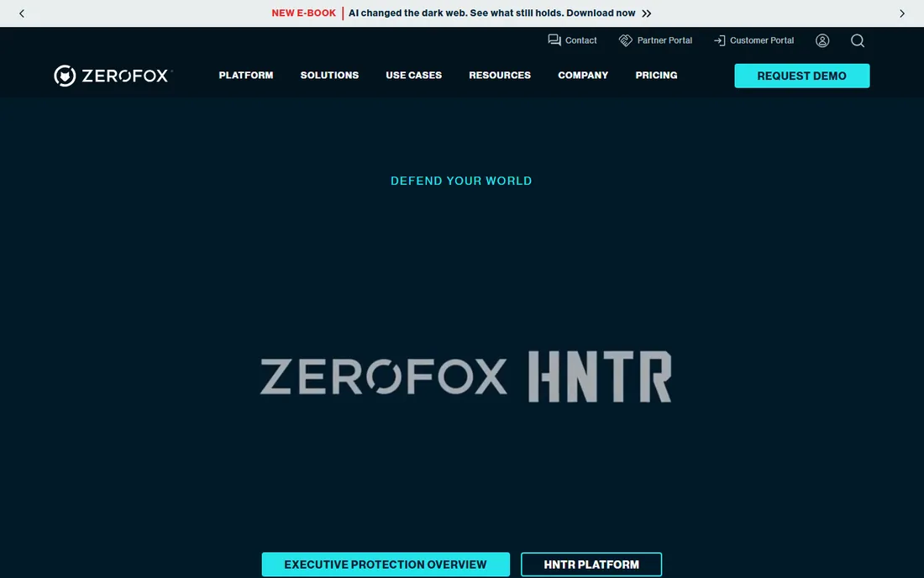This screenshot has height=578, width=924.
Task: Open the user account profile icon
Action: tap(822, 40)
